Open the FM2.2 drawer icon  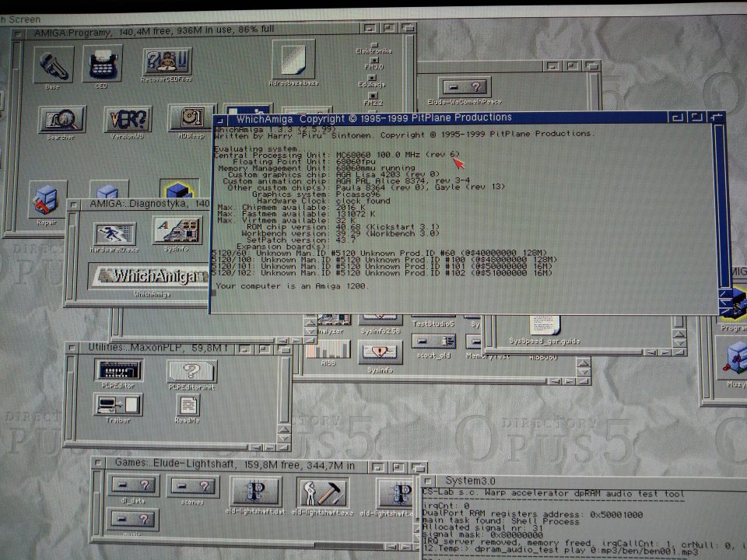(373, 95)
